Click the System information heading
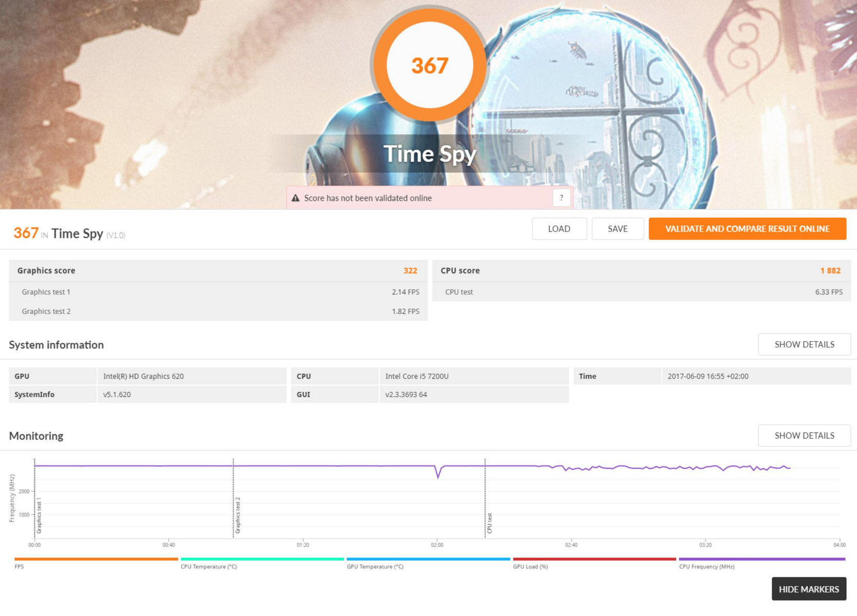Screen dimensions: 857x616 click(56, 345)
